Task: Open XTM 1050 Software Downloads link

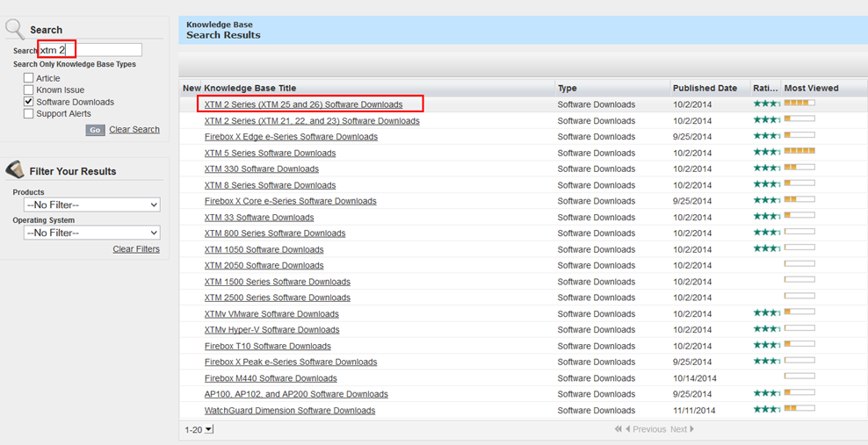Action: 264,250
